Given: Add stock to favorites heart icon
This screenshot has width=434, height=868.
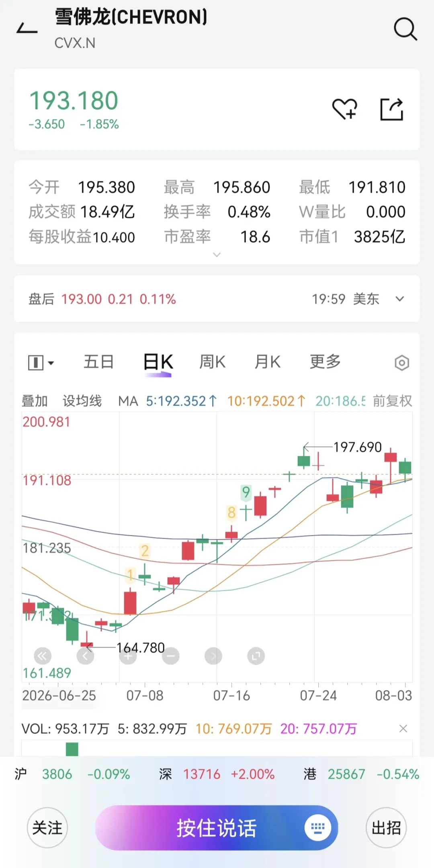Looking at the screenshot, I should [x=344, y=109].
